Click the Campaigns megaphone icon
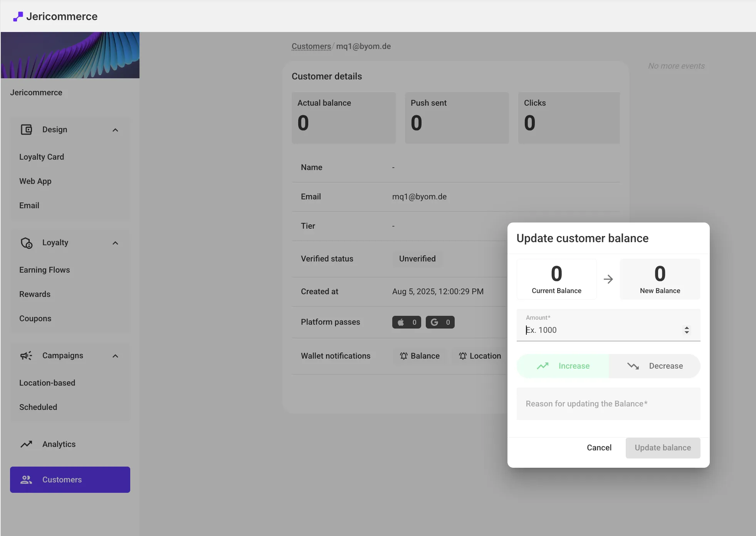The image size is (756, 536). (26, 356)
